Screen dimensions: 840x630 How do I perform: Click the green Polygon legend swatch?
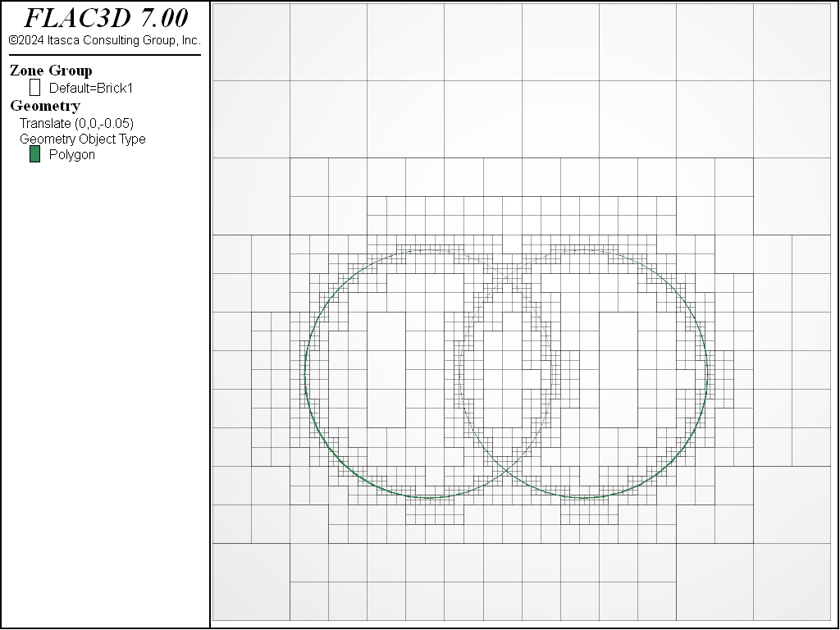pyautogui.click(x=34, y=154)
